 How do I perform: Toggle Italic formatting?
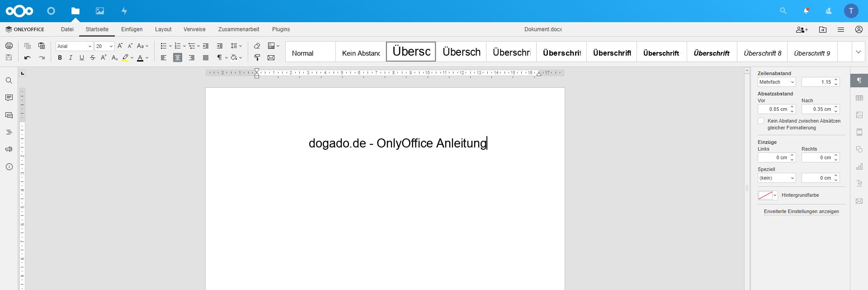[x=71, y=57]
